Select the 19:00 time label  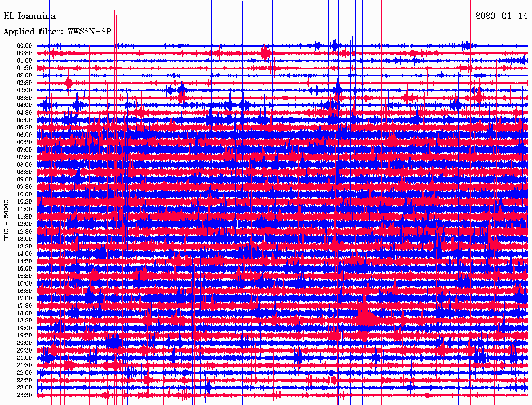click(24, 328)
